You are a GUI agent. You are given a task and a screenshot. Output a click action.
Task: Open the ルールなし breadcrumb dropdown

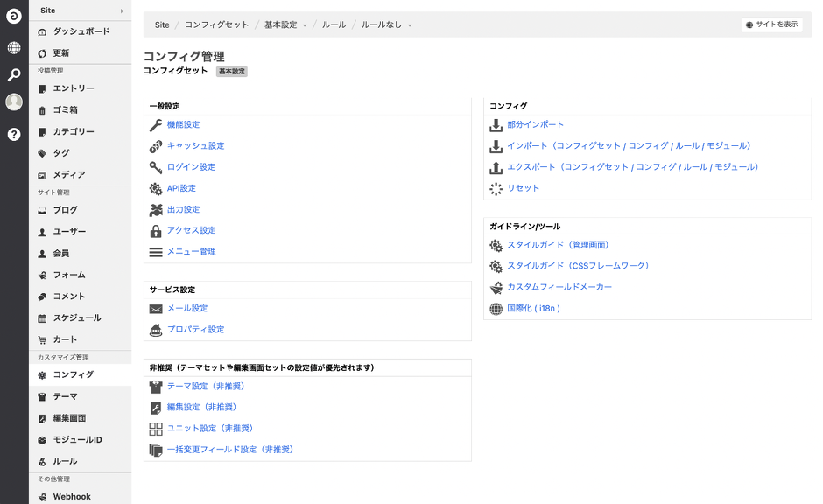click(x=386, y=24)
